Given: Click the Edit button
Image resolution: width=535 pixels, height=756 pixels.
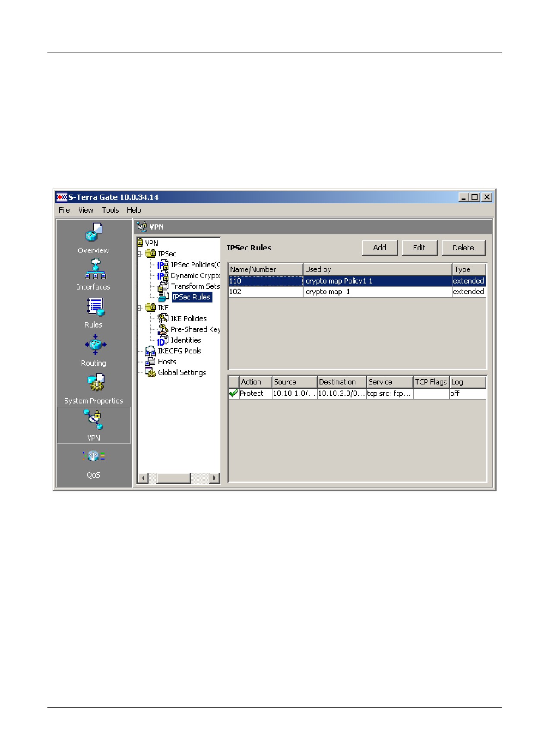Looking at the screenshot, I should click(x=419, y=248).
